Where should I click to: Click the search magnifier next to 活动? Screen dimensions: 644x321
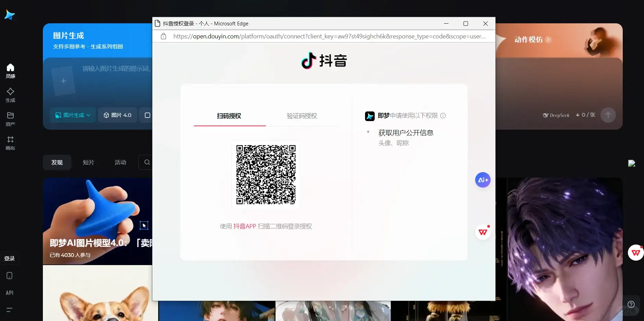point(147,162)
